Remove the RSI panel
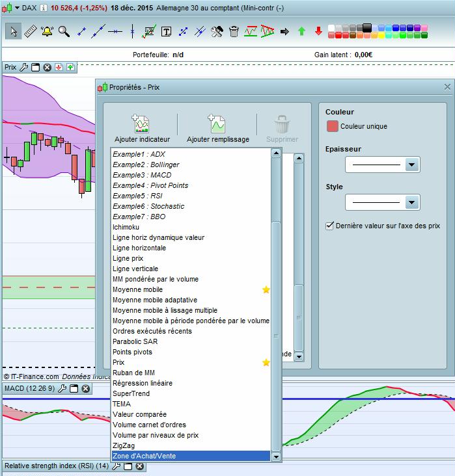Image resolution: width=455 pixels, height=476 pixels. point(139,466)
